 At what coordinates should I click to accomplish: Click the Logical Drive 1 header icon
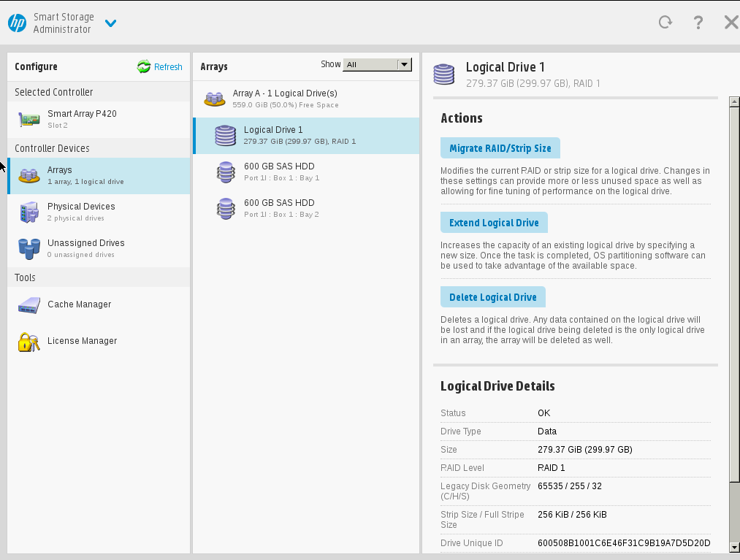443,74
